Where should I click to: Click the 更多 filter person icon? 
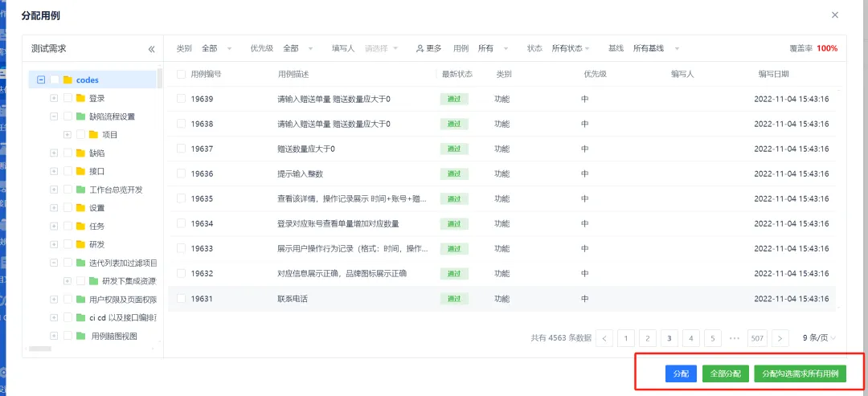click(420, 49)
